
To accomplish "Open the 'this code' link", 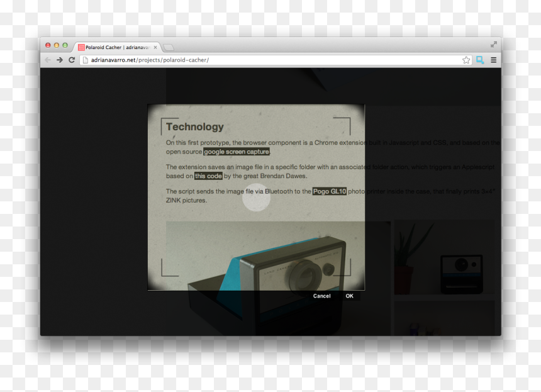I will pyautogui.click(x=208, y=176).
